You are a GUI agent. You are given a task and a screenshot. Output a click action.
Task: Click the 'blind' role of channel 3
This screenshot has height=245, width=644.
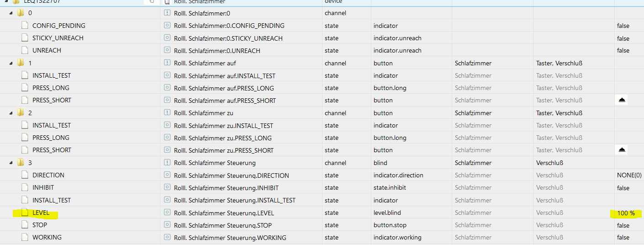[x=380, y=163]
